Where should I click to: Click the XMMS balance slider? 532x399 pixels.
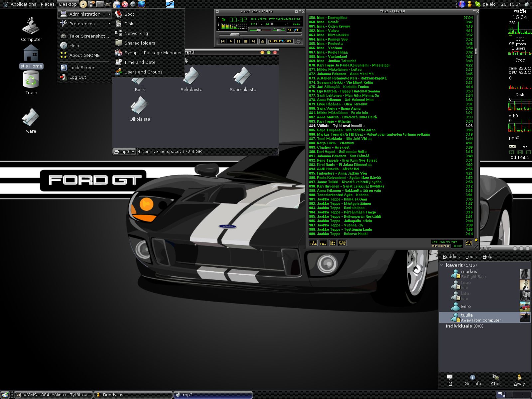click(279, 30)
